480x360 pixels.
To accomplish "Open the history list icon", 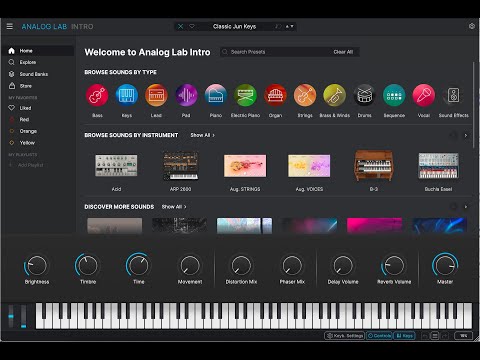I will pyautogui.click(x=435, y=336).
